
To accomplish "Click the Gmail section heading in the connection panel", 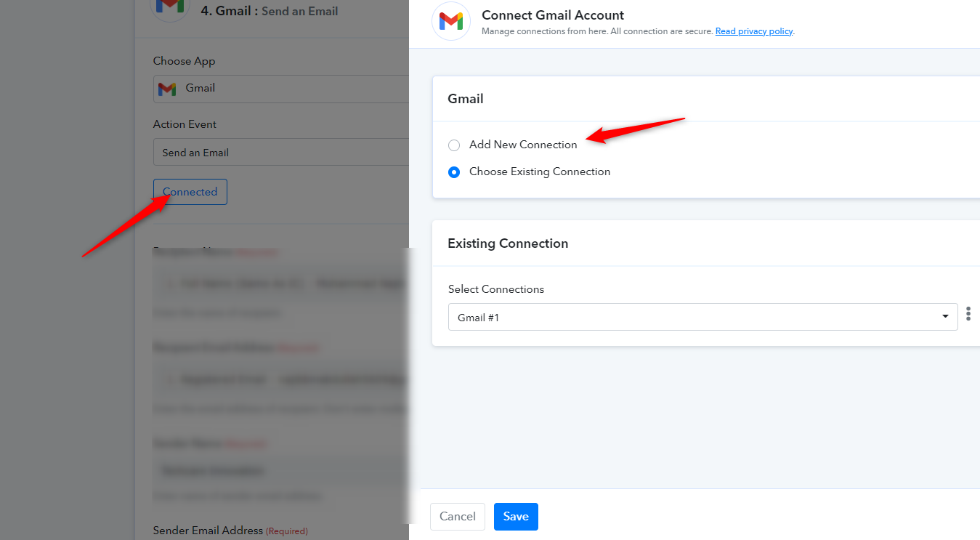I will (466, 99).
